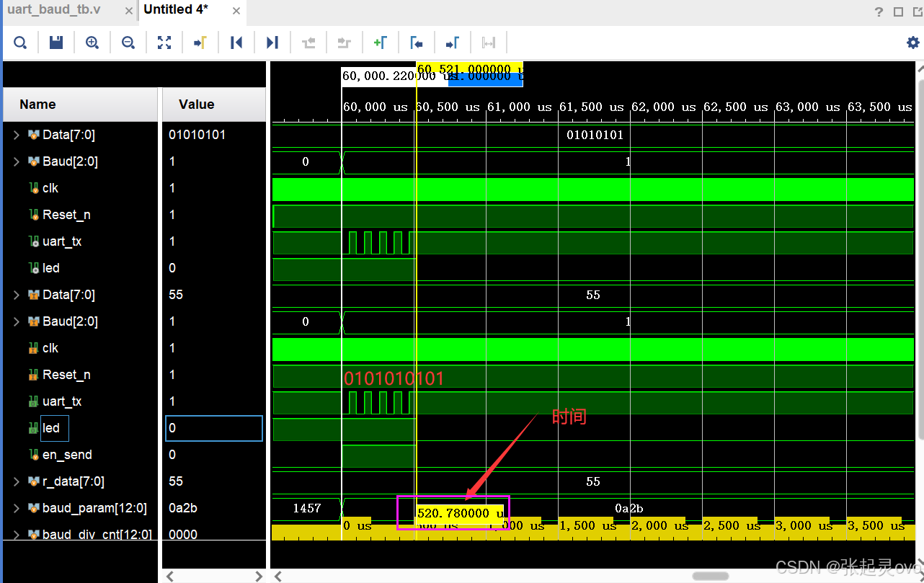Select the en_send signal row

pyautogui.click(x=67, y=455)
